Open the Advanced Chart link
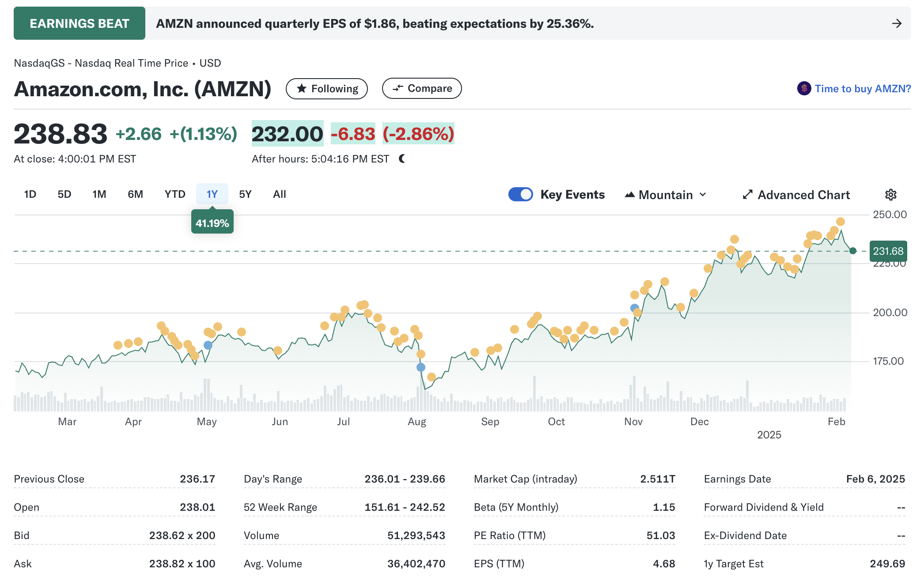Screen dimensions: 924x581 (803, 195)
